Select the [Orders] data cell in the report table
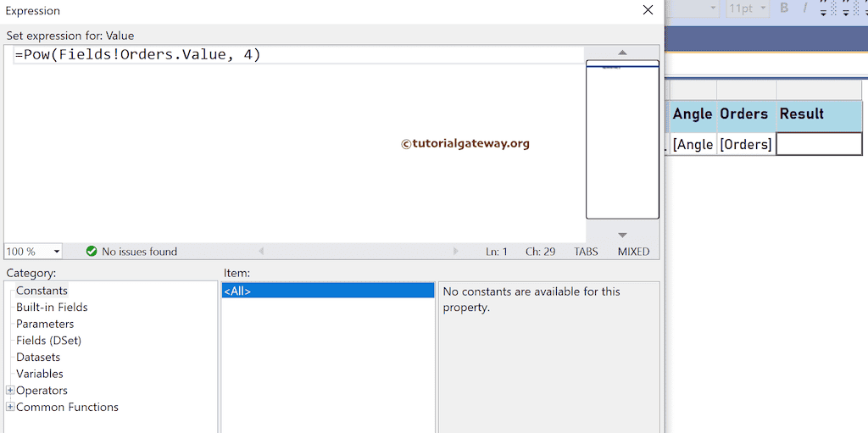 coord(746,144)
